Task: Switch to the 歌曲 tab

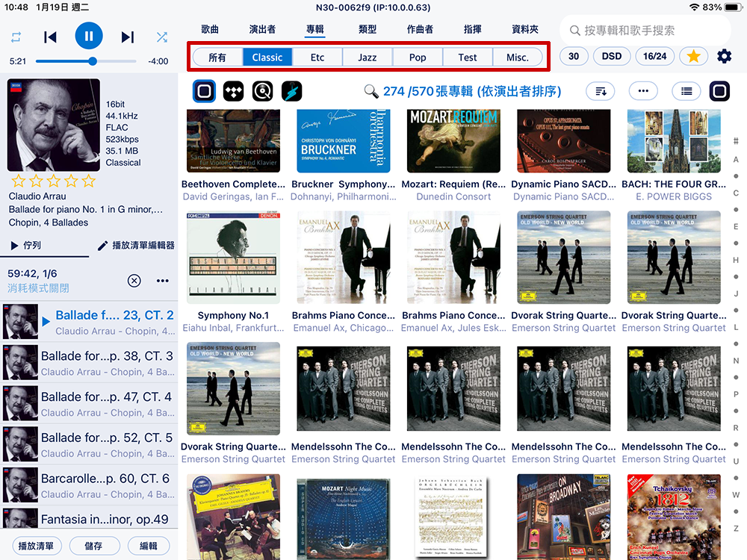Action: [x=210, y=30]
